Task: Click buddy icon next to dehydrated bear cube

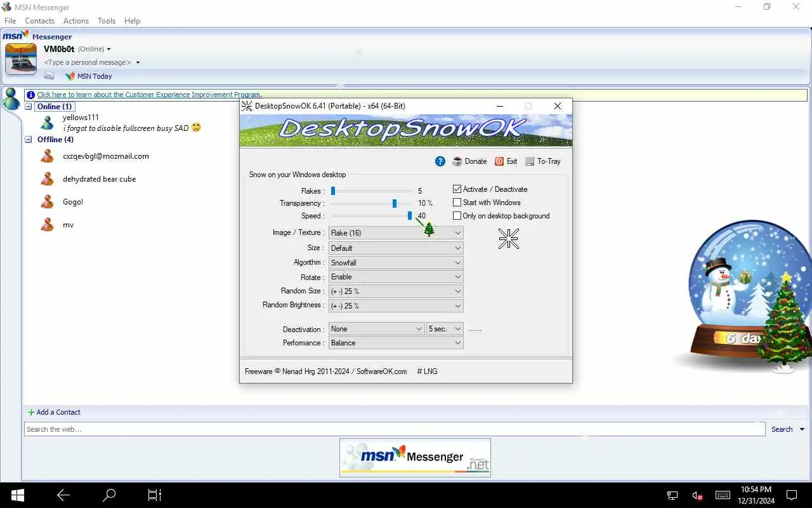Action: [48, 179]
